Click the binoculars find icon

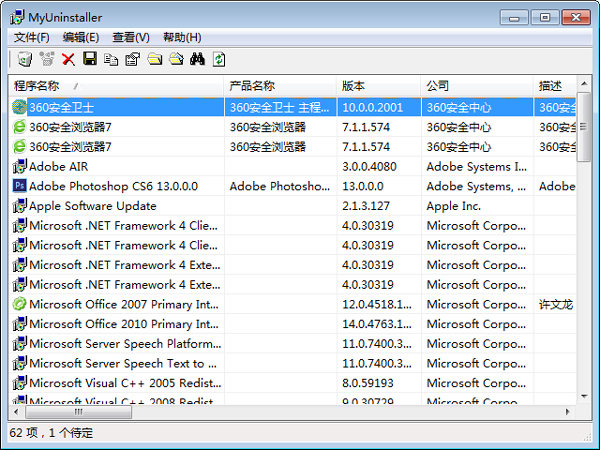pos(197,59)
